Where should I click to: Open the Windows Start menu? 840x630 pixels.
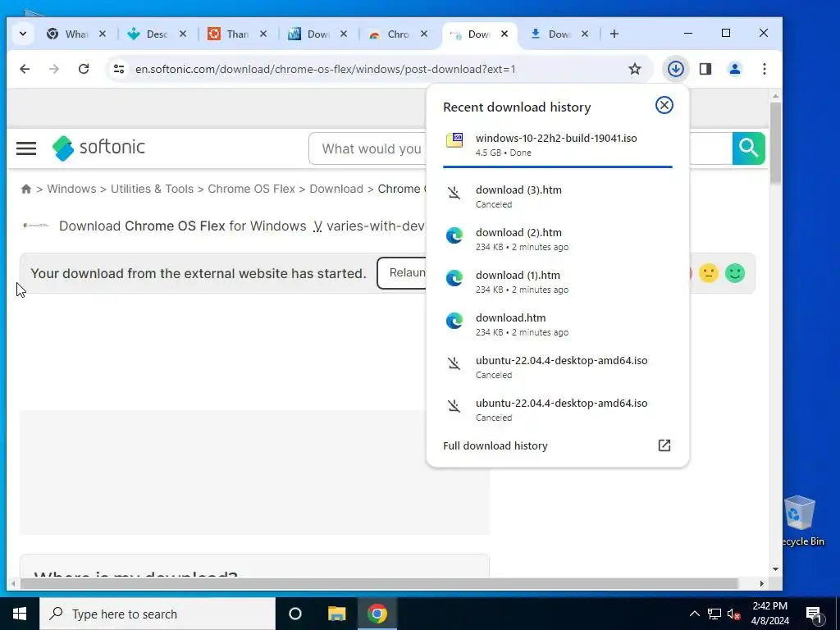pos(20,614)
